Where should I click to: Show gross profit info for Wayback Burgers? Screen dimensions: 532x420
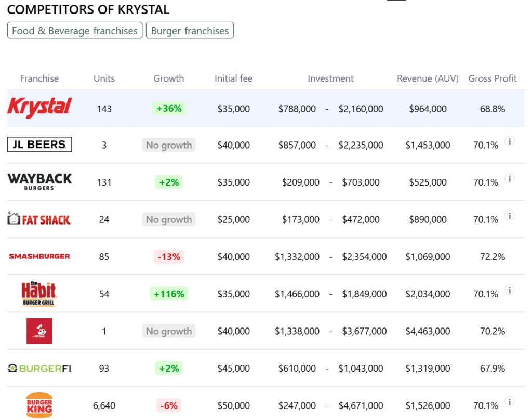coord(509,178)
